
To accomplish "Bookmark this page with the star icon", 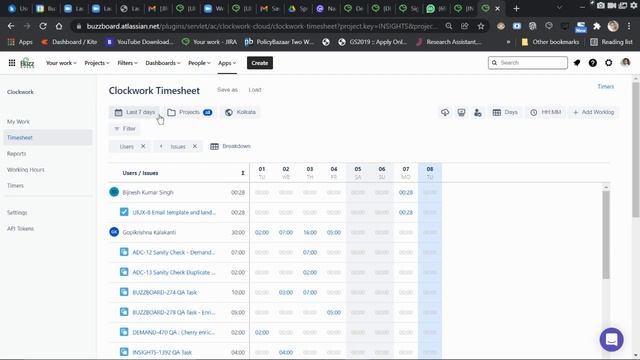I will [x=481, y=26].
